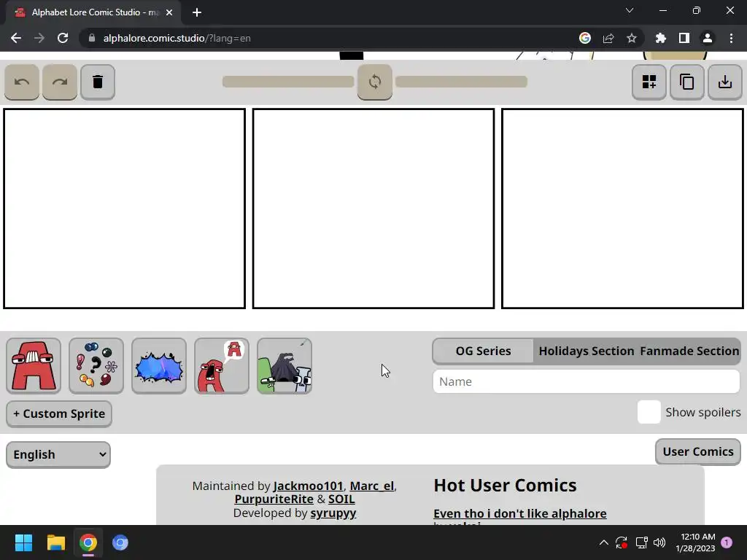Open the User Comics page
This screenshot has height=560, width=747.
(x=698, y=451)
